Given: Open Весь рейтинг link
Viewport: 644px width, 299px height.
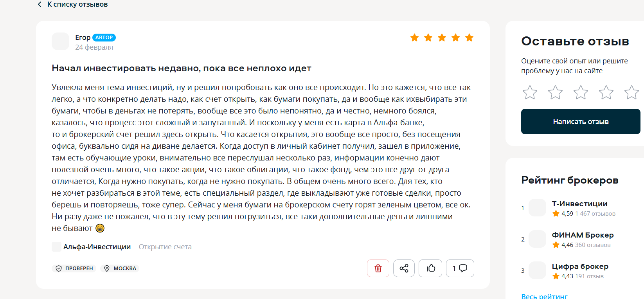Looking at the screenshot, I should coord(544,296).
